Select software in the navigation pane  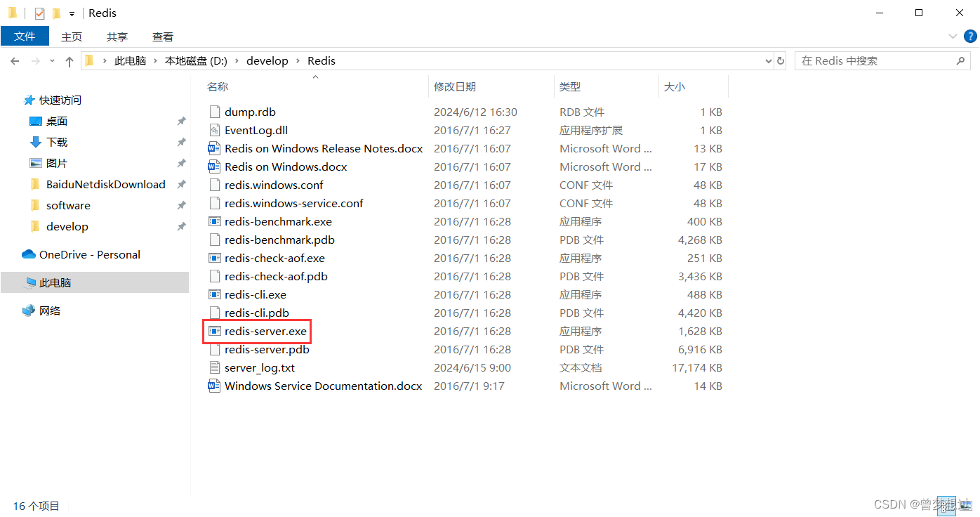coord(68,205)
